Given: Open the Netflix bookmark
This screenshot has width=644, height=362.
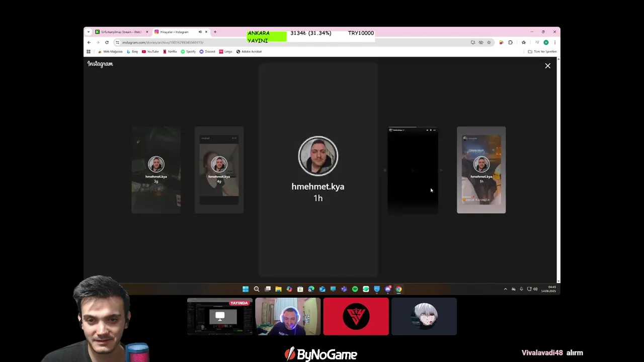Looking at the screenshot, I should (x=170, y=51).
